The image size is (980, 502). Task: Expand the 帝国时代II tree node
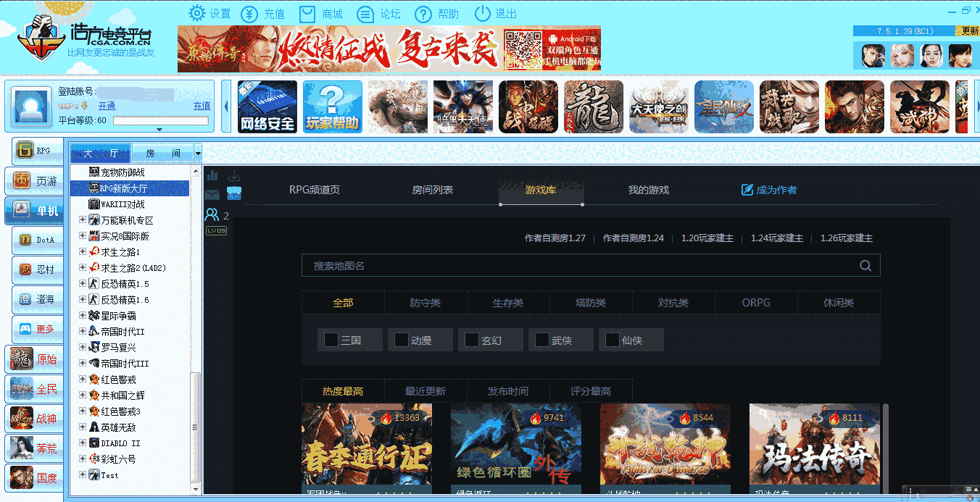point(83,332)
